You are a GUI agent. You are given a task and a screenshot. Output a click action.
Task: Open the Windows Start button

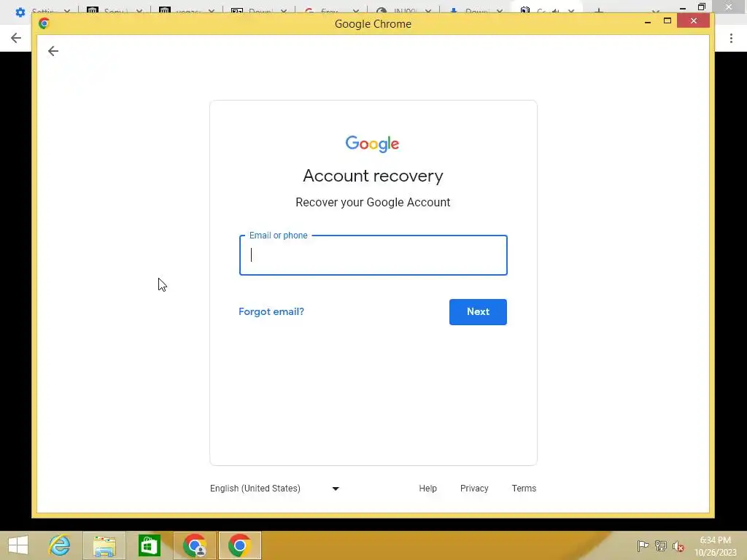point(18,545)
